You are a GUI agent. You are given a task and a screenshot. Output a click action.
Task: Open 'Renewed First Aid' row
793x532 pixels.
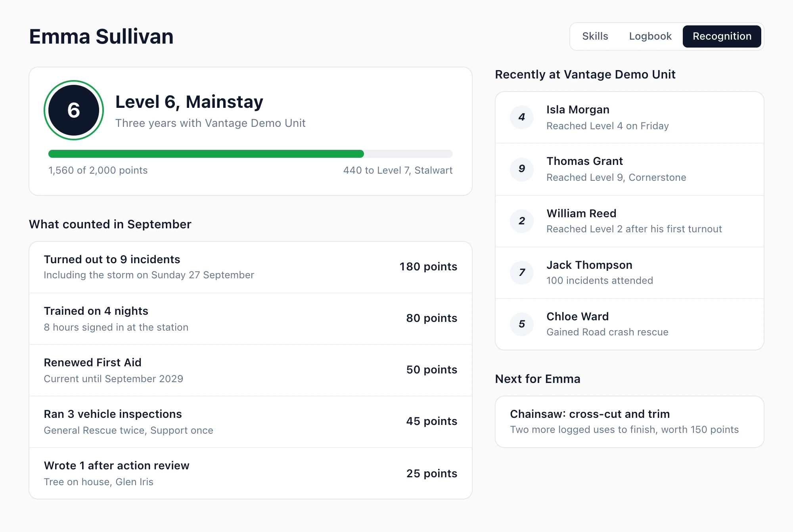pyautogui.click(x=251, y=370)
